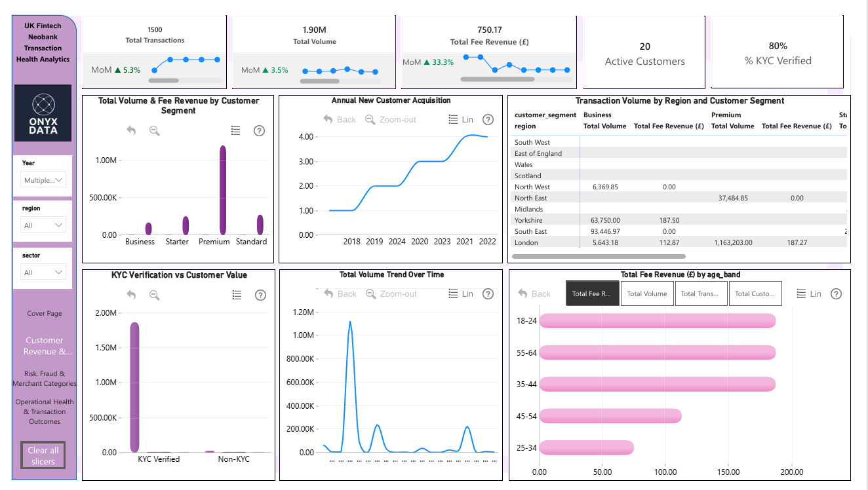This screenshot has height=490, width=868.
Task: Click scrollbar under Total Transactions sparkline
Action: coord(163,80)
